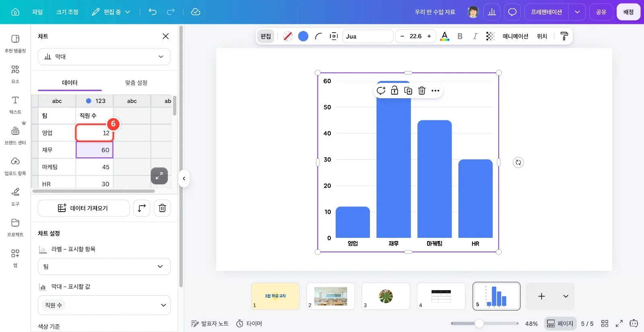Screen dimensions: 644x332
Task: Open the presentation options chevron
Action: pyautogui.click(x=577, y=12)
